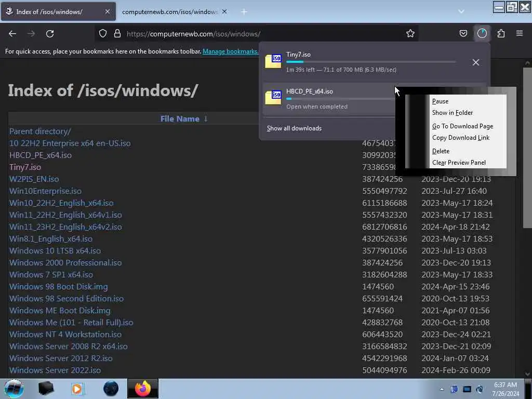Open the W2PIS_EN.iso link
The image size is (532, 399).
coord(34,179)
